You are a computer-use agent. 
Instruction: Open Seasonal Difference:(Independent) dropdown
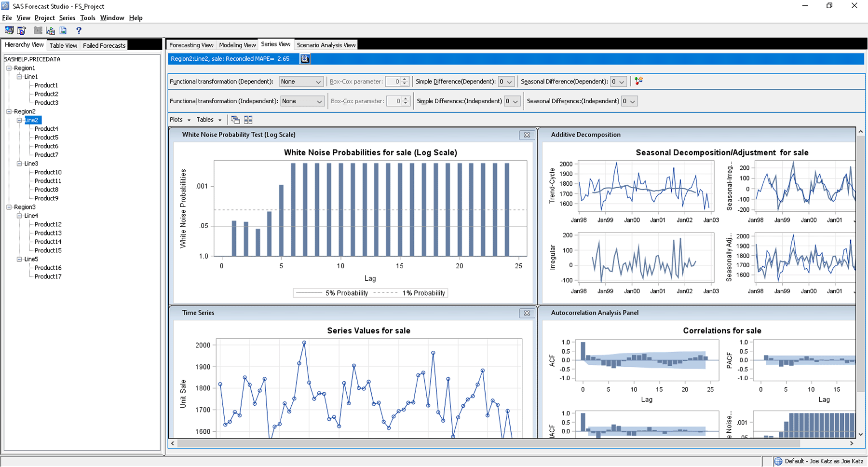(629, 101)
